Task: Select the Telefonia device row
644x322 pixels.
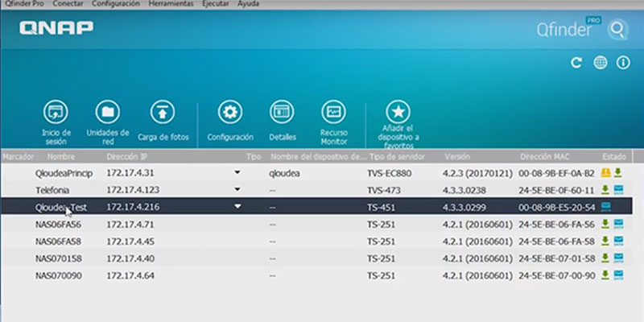Action: click(x=316, y=190)
